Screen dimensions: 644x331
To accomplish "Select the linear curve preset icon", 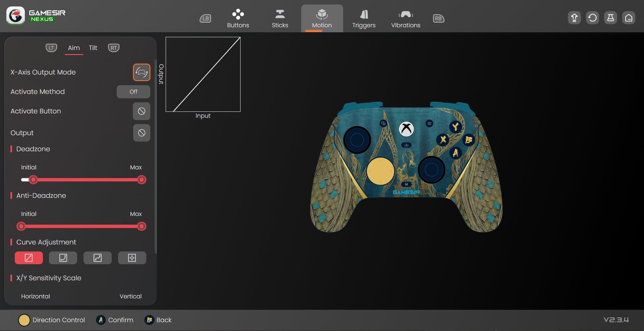I will point(29,258).
